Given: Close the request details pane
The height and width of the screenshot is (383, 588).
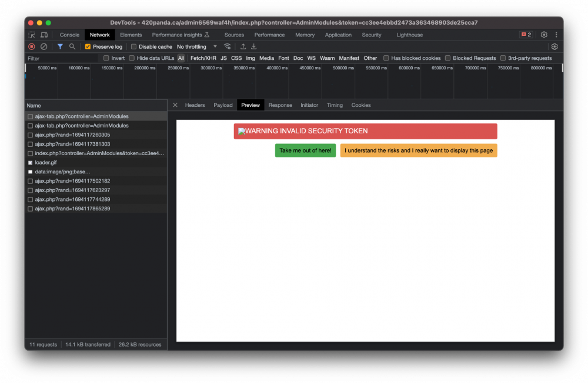Looking at the screenshot, I should pyautogui.click(x=175, y=105).
